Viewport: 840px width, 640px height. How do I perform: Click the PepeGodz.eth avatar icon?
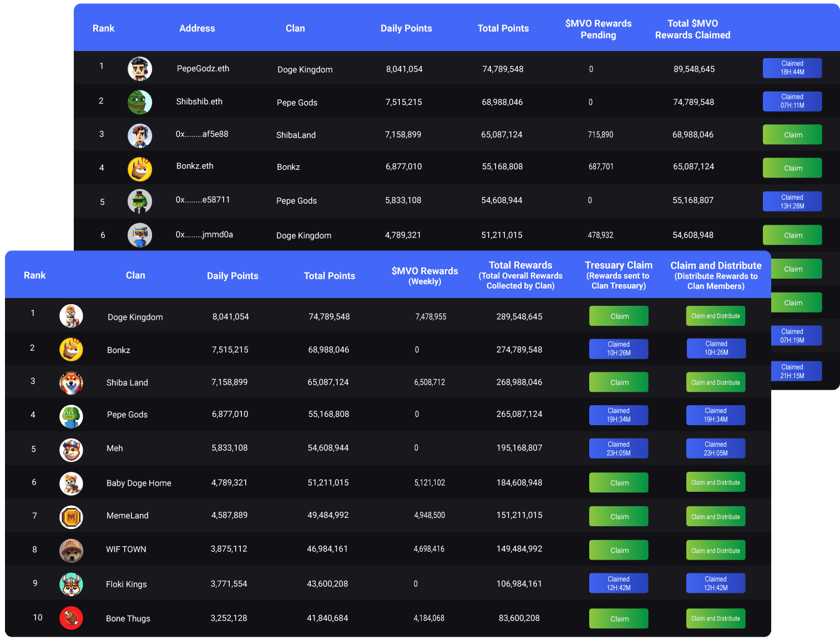140,69
